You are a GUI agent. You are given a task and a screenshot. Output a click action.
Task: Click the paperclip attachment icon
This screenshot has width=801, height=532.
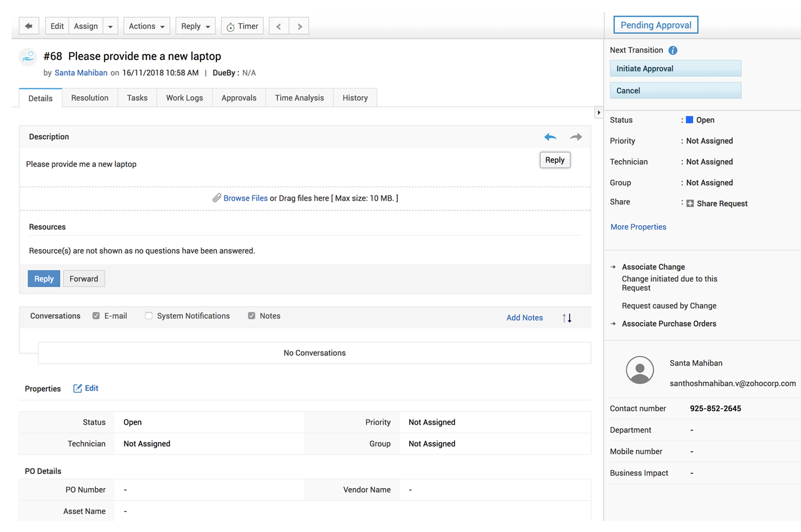pyautogui.click(x=217, y=198)
